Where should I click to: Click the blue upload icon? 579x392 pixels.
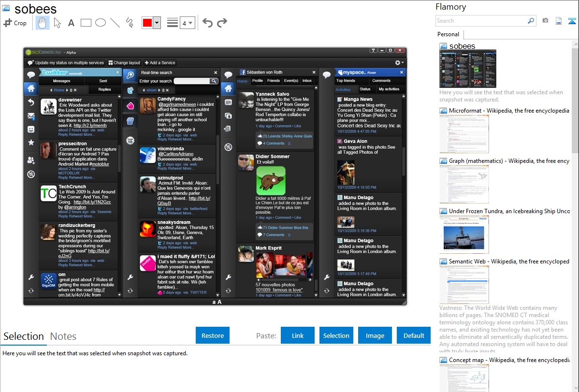pos(572,21)
